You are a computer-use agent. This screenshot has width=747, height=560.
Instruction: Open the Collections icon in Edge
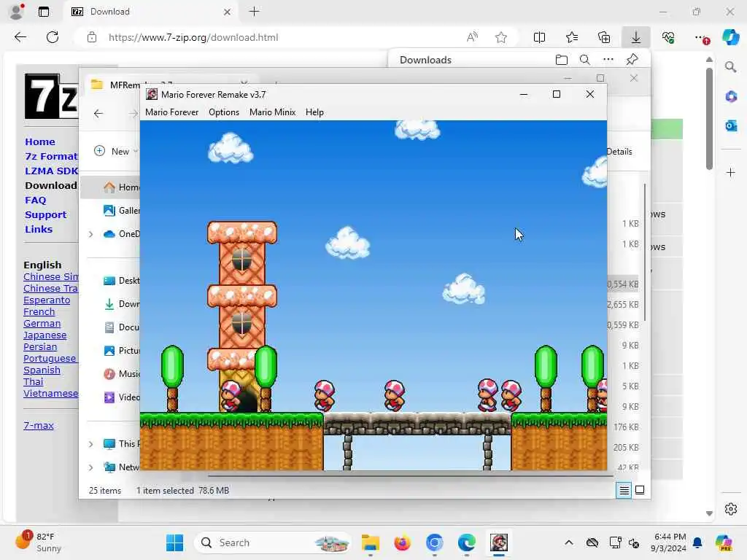(x=604, y=37)
